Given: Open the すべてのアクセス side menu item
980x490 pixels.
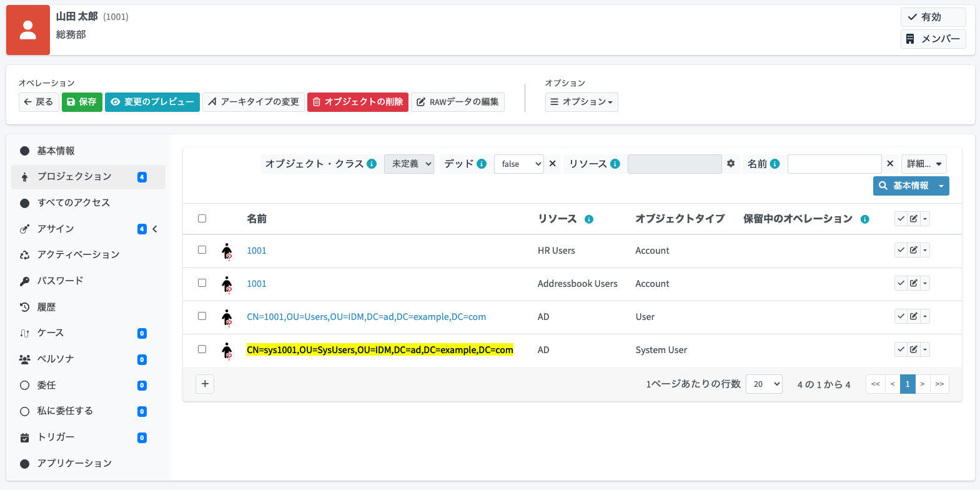Looking at the screenshot, I should tap(88, 202).
